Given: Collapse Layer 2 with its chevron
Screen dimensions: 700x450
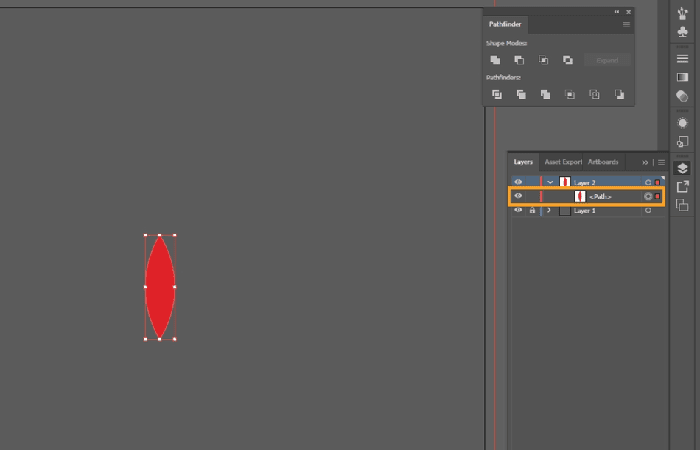Looking at the screenshot, I should (x=550, y=182).
